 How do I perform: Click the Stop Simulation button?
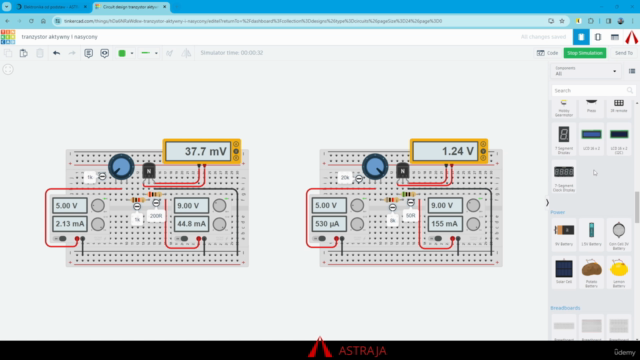pos(584,53)
